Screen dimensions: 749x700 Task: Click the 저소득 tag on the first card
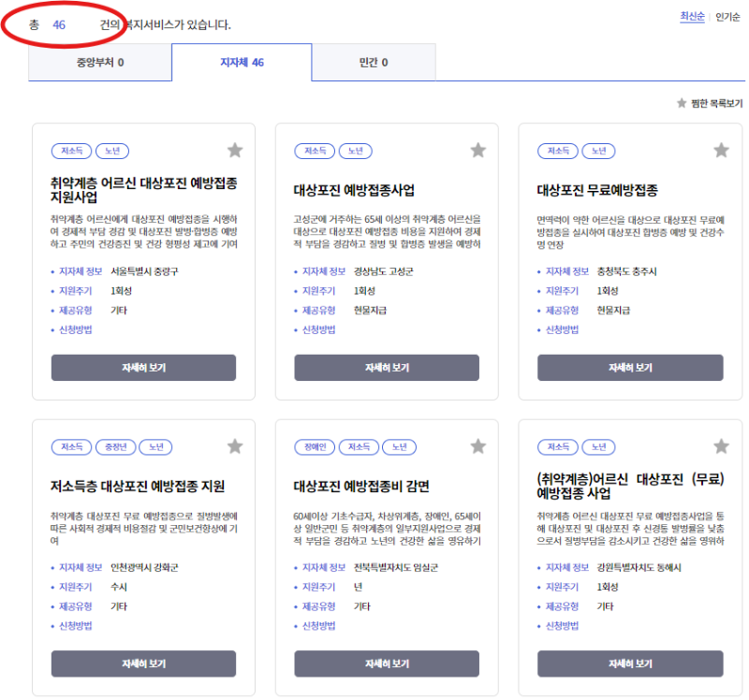(70, 151)
